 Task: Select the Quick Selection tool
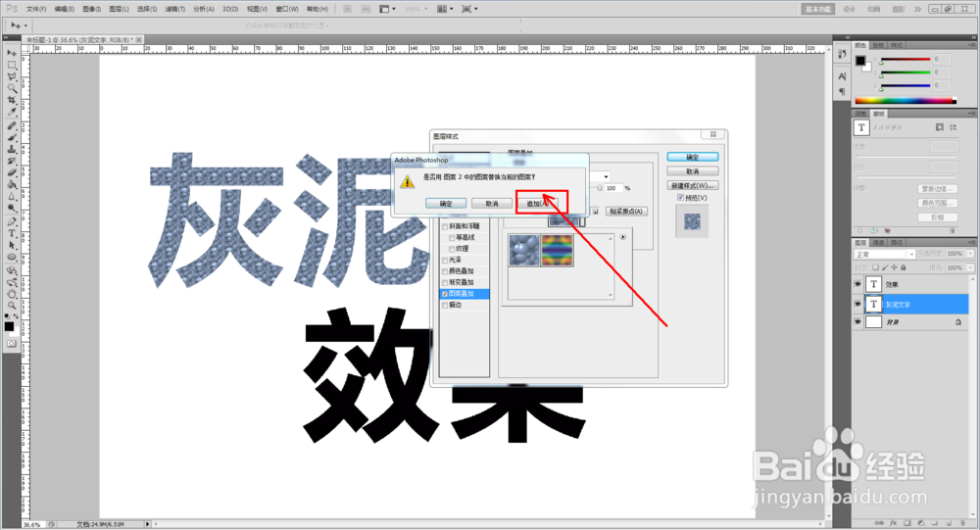point(11,89)
